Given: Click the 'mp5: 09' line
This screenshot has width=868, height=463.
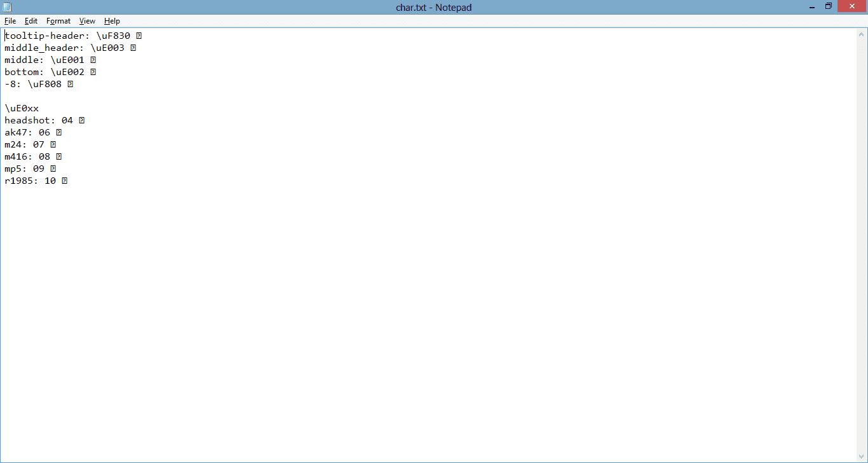Looking at the screenshot, I should tap(31, 169).
